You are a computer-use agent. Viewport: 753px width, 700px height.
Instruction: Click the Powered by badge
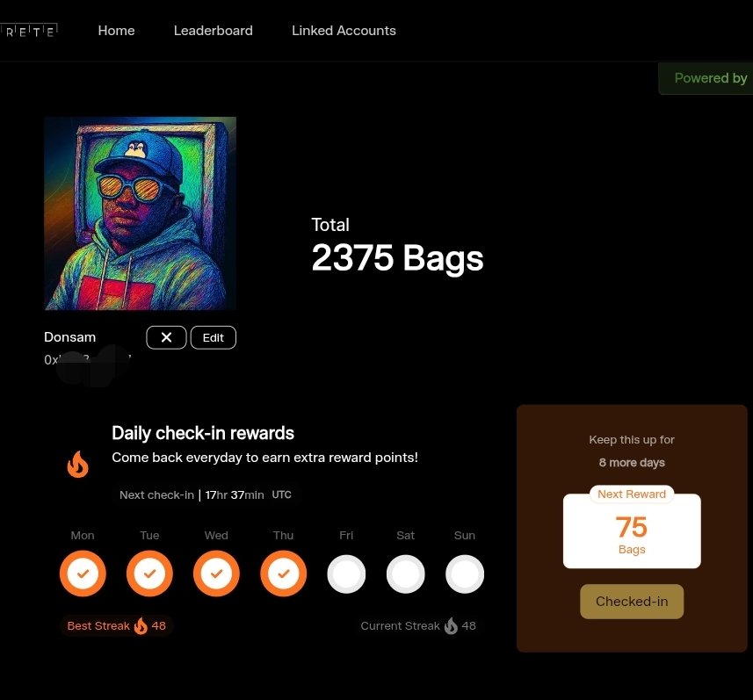coord(706,78)
